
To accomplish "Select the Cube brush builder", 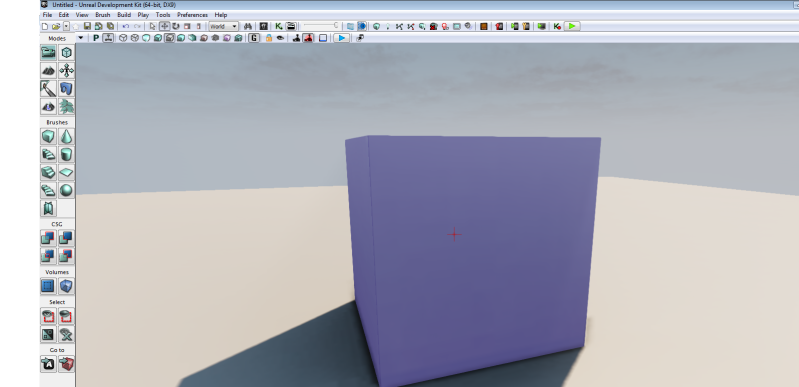I will click(48, 137).
